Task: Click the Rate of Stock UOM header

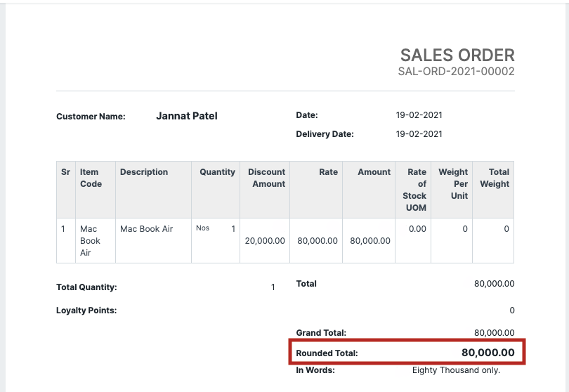Action: tap(417, 190)
